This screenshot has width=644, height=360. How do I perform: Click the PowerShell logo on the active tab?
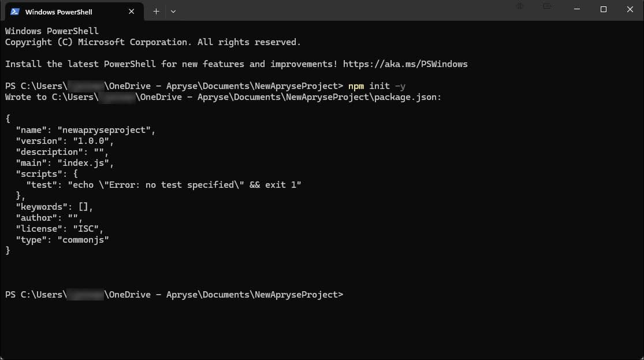tap(15, 11)
